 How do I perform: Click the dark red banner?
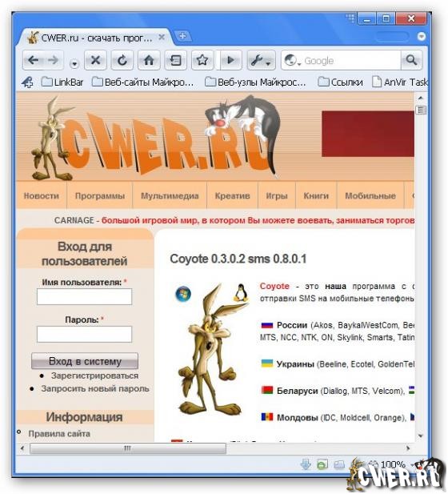coord(368,134)
